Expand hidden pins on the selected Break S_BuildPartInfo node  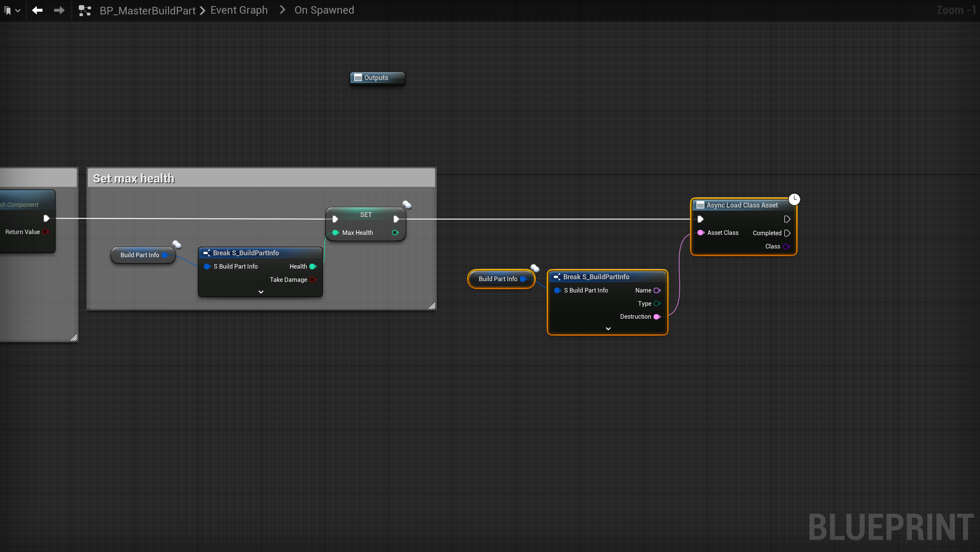click(x=608, y=329)
